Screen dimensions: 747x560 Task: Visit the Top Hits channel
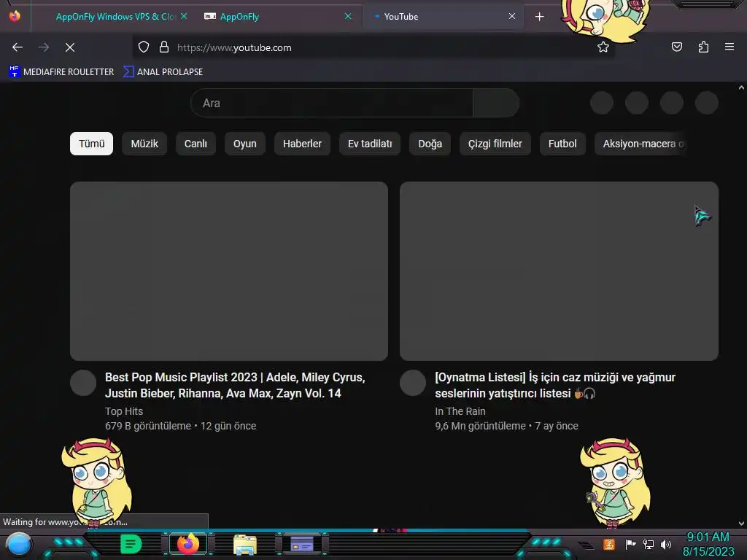124,411
